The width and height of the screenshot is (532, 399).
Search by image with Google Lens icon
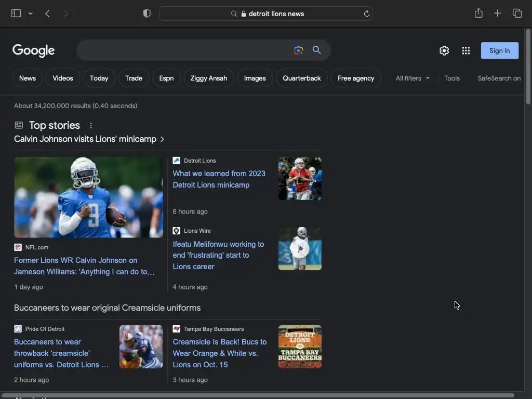click(x=298, y=50)
